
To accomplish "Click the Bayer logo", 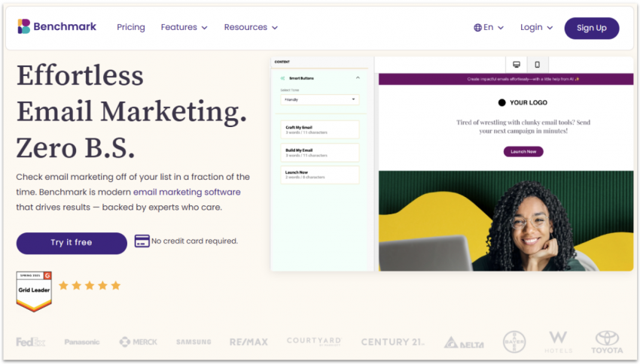I will point(514,342).
